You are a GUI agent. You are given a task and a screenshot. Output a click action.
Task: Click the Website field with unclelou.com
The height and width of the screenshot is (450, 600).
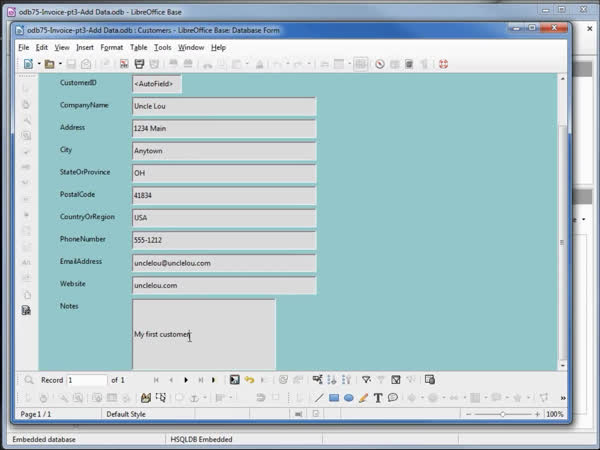224,285
